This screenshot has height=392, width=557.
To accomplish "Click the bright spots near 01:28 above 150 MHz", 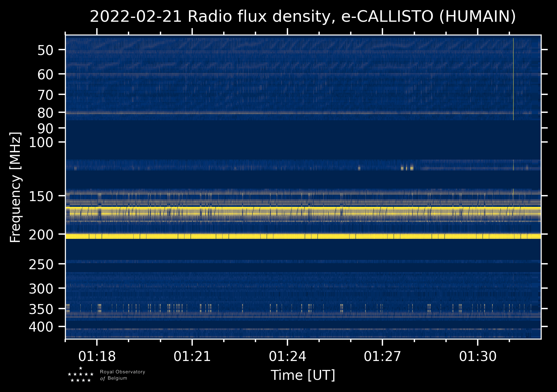I will (x=407, y=168).
